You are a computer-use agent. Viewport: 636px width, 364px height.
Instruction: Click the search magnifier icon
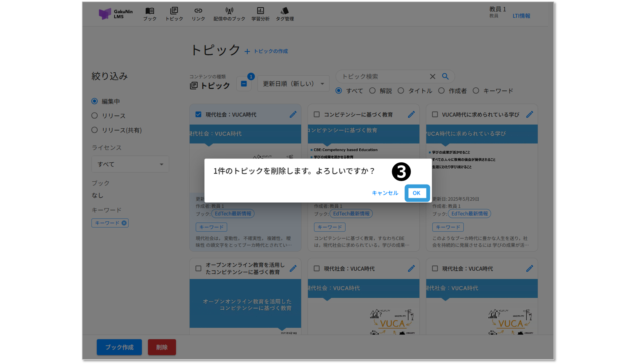pyautogui.click(x=445, y=77)
